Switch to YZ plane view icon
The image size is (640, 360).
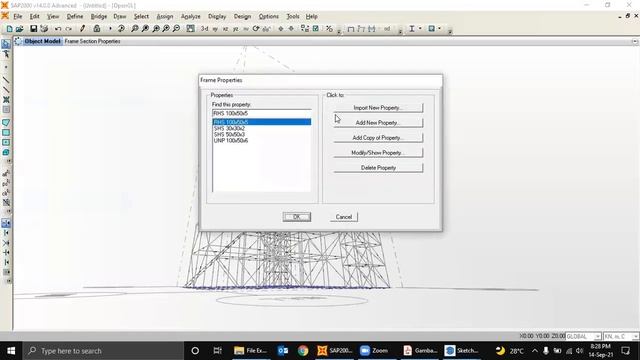coord(236,29)
